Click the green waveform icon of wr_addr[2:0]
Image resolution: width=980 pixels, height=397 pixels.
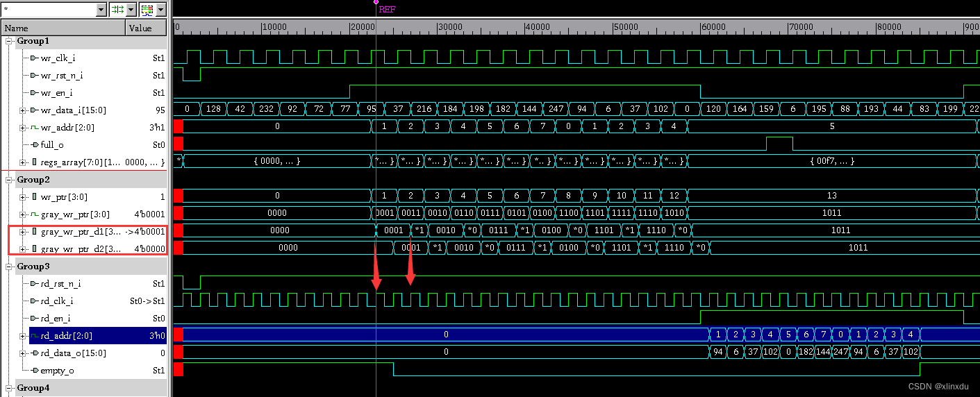pyautogui.click(x=33, y=128)
